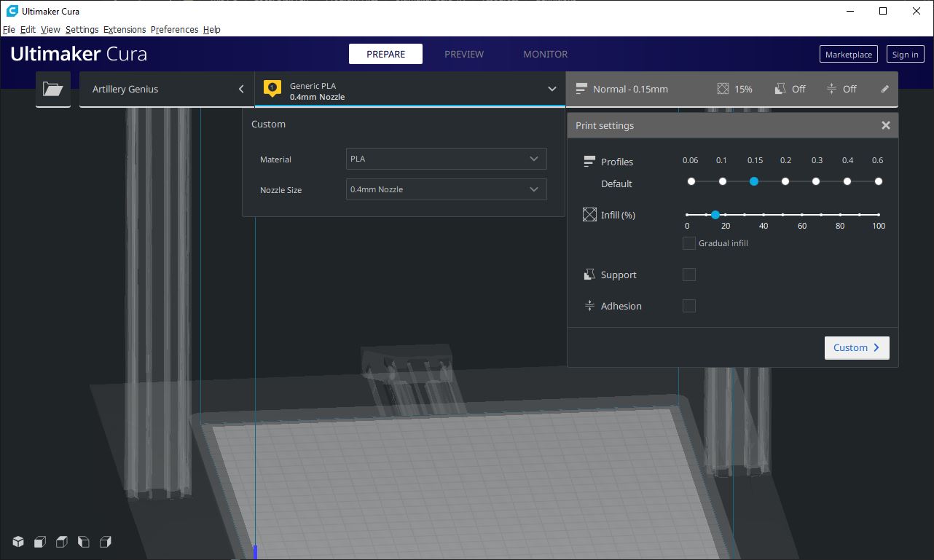Viewport: 934px width, 560px height.
Task: Select the left side view icon
Action: 84,542
